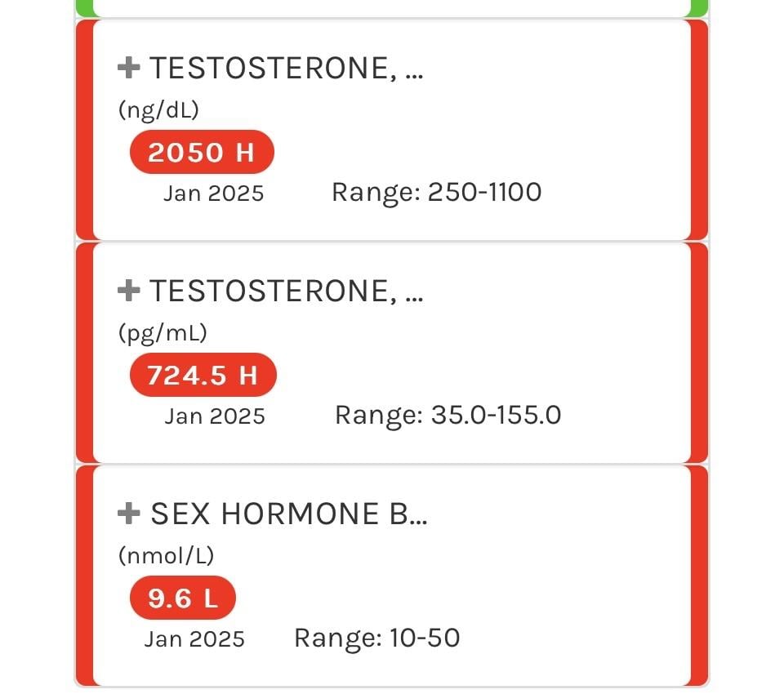The width and height of the screenshot is (784, 694).
Task: Click the green-bordered card at the top
Action: click(x=392, y=7)
